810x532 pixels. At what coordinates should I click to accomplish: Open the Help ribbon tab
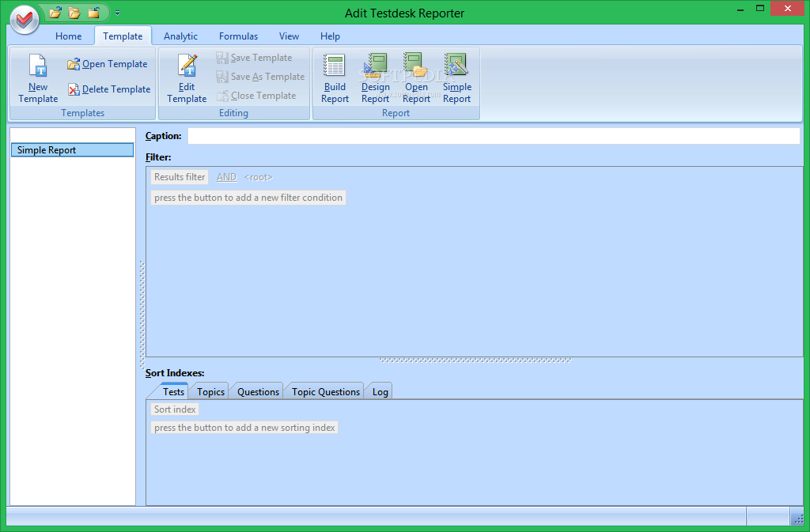(x=330, y=36)
